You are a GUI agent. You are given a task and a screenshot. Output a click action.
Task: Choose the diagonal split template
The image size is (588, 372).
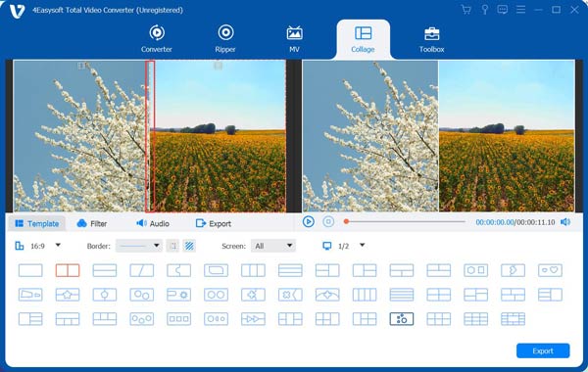[x=142, y=270]
